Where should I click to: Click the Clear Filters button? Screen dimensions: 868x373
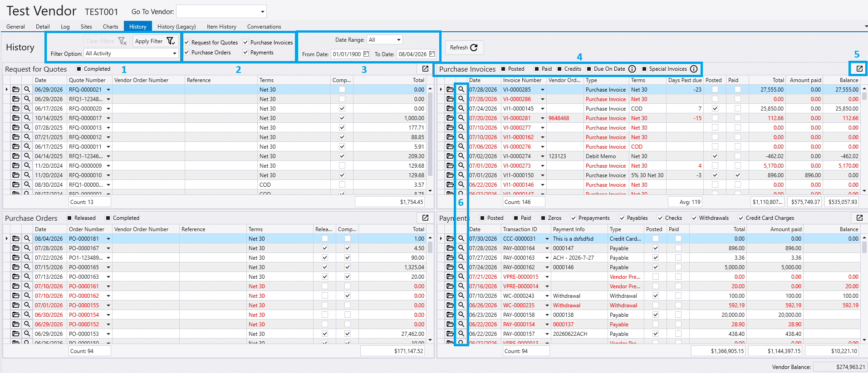click(x=107, y=41)
